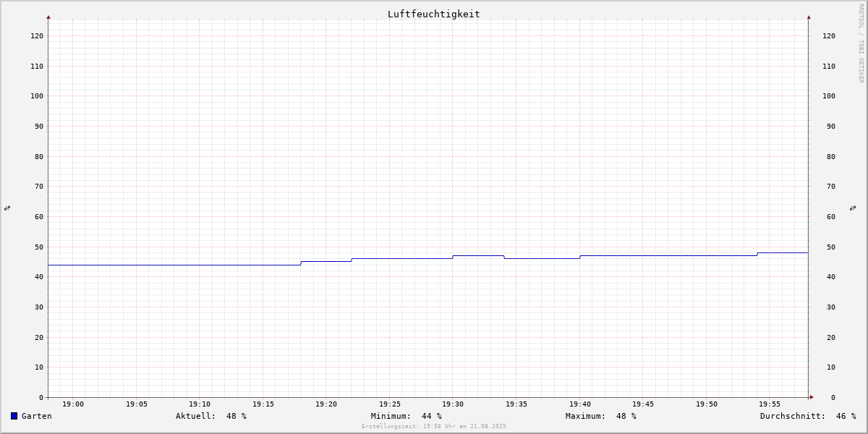868x434 pixels.
Task: Click the % unit label beside the left axis
Action: click(x=7, y=208)
